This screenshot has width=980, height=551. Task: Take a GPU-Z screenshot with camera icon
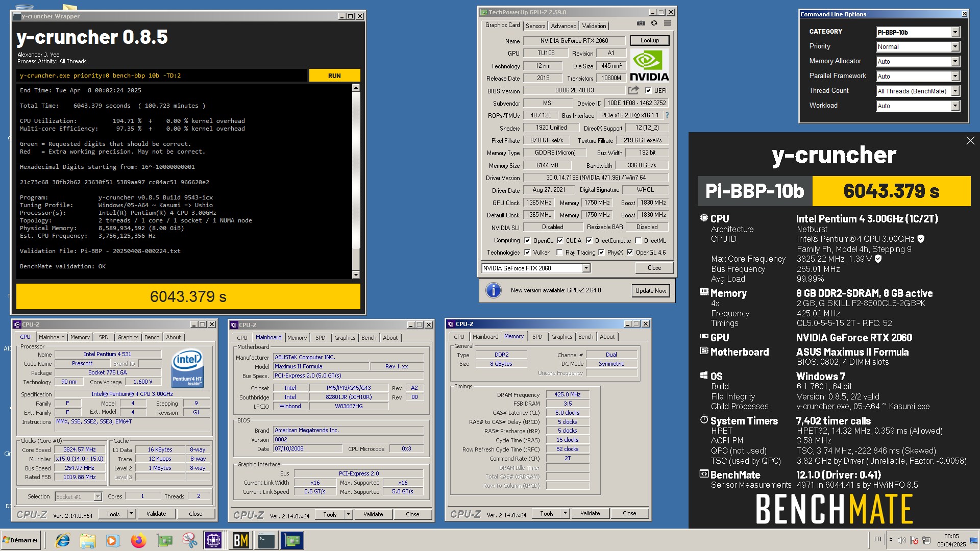coord(641,23)
